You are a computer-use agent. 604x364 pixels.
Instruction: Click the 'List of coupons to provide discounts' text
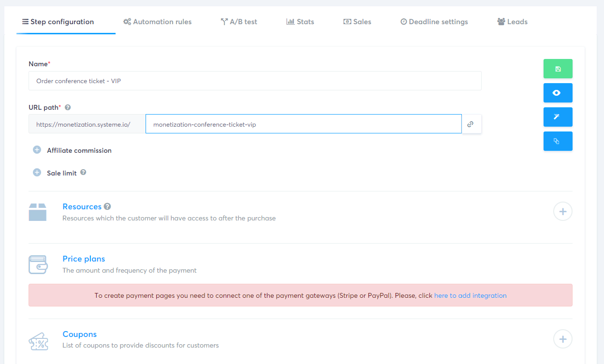pos(141,345)
